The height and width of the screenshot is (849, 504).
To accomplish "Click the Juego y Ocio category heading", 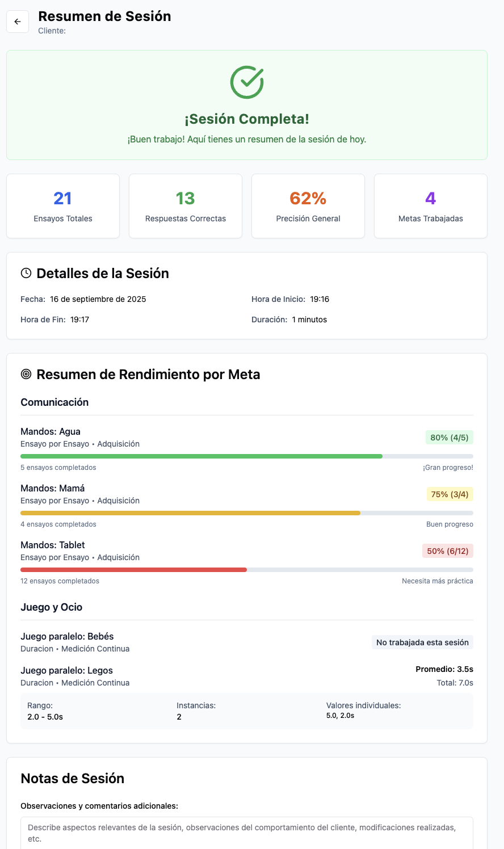I will pyautogui.click(x=52, y=607).
